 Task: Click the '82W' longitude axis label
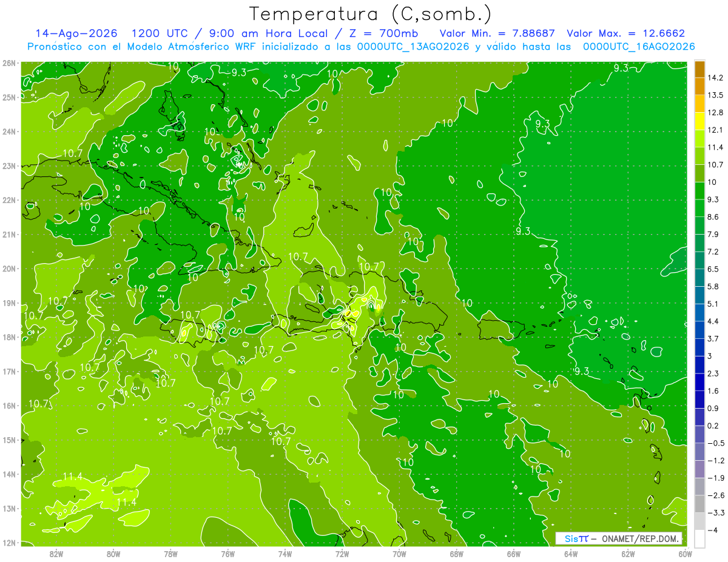point(56,554)
